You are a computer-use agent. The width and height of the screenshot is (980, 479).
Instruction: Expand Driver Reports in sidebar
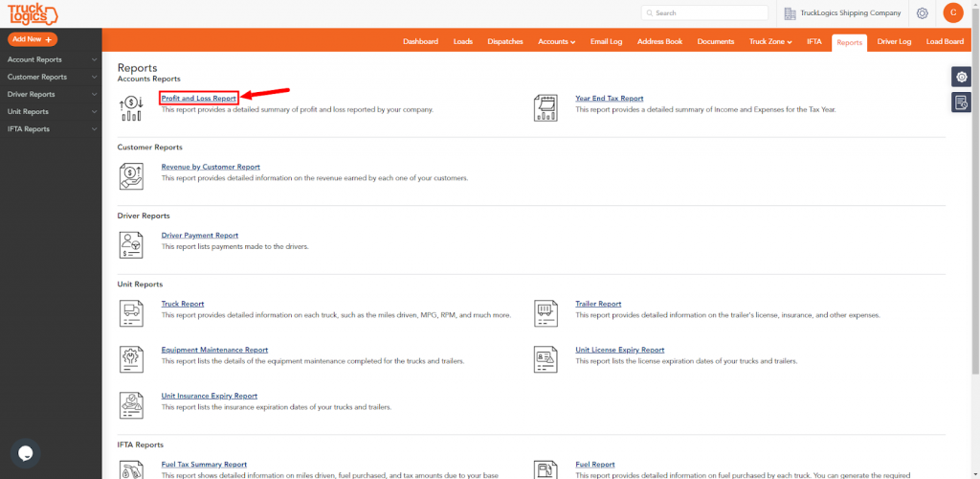[x=51, y=95]
